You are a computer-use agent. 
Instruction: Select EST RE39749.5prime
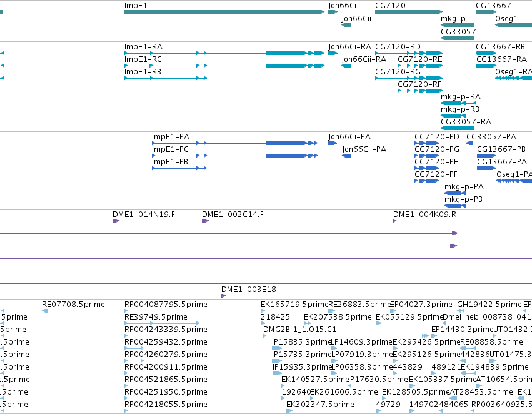click(162, 323)
